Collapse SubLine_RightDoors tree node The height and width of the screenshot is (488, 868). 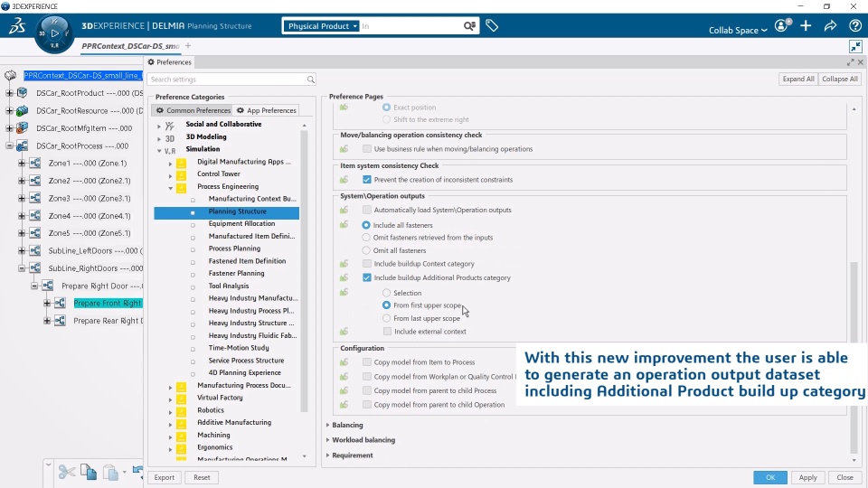click(x=22, y=268)
